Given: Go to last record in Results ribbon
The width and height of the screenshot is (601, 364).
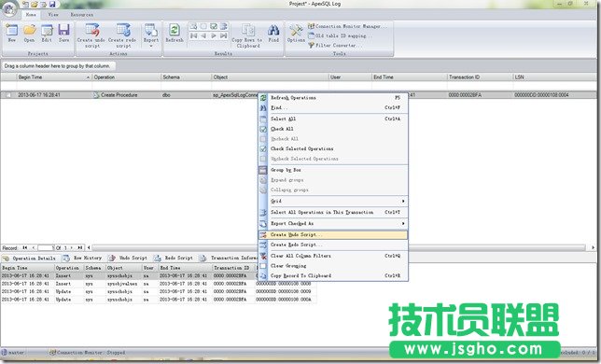Looking at the screenshot, I should [223, 35].
